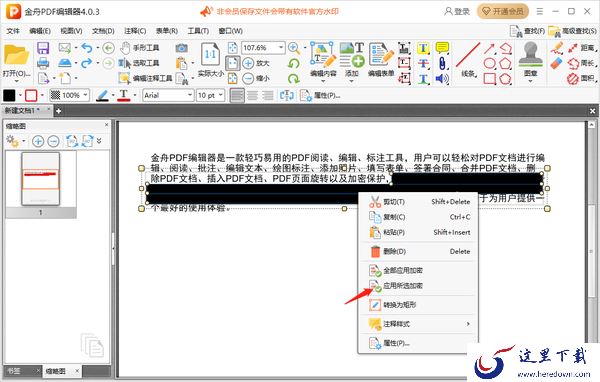
Task: Select the oval shape drawing tool
Action: pyautogui.click(x=490, y=64)
